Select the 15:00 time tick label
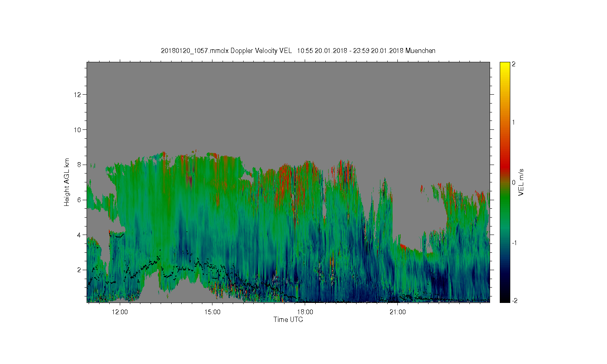 click(212, 312)
